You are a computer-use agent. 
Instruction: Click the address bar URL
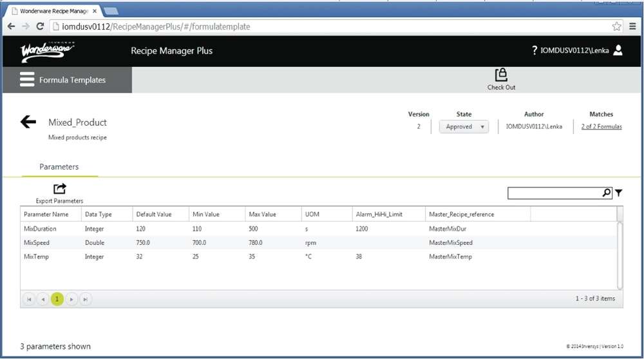click(x=156, y=26)
